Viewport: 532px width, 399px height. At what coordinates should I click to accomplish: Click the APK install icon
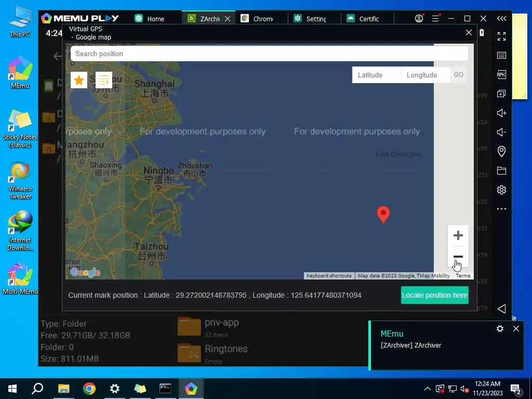click(501, 75)
